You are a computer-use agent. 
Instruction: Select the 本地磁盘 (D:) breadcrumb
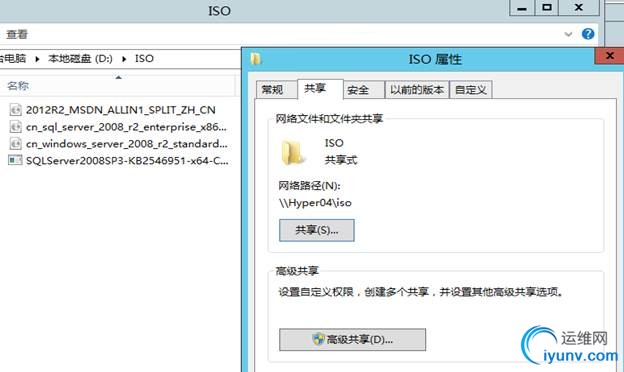click(80, 59)
